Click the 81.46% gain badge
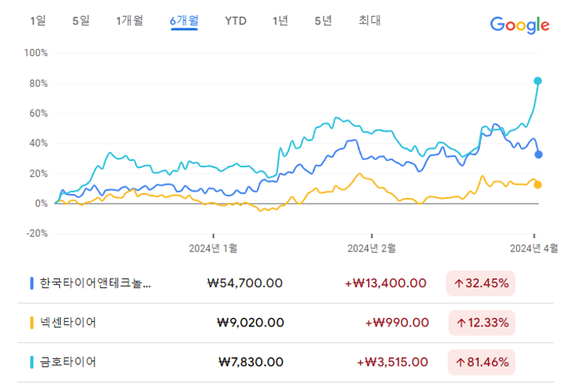 (482, 362)
